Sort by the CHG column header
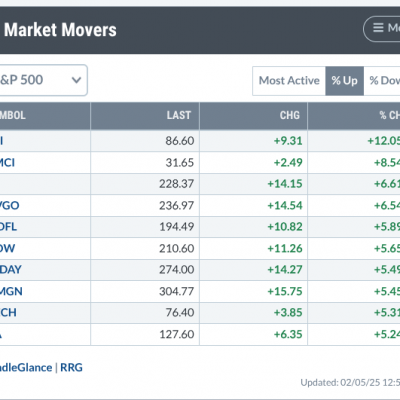 [253, 116]
